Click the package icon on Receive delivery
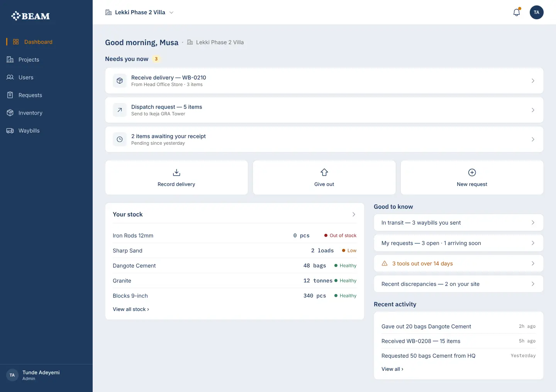This screenshot has width=556, height=392. (x=120, y=81)
